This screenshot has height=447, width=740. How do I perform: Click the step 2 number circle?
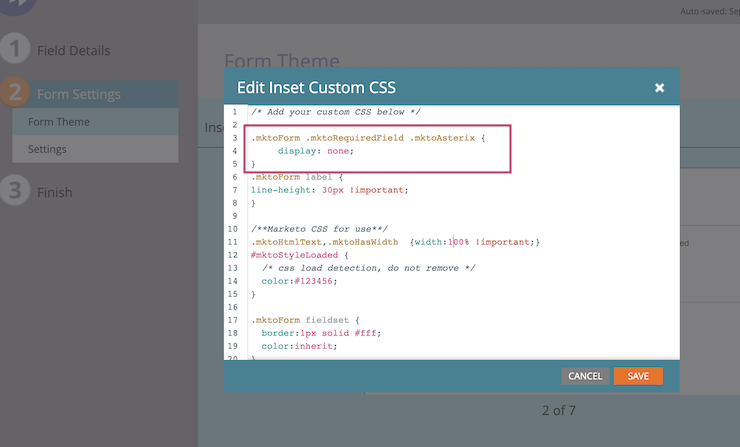pos(14,92)
